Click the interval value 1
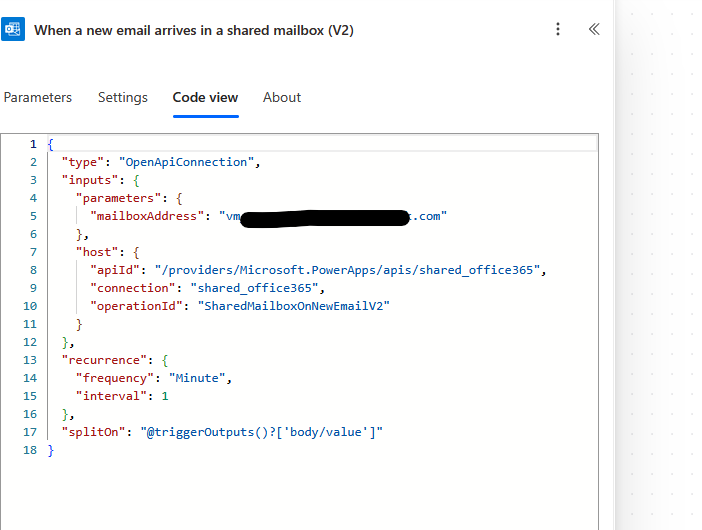Image resolution: width=702 pixels, height=530 pixels. 165,396
